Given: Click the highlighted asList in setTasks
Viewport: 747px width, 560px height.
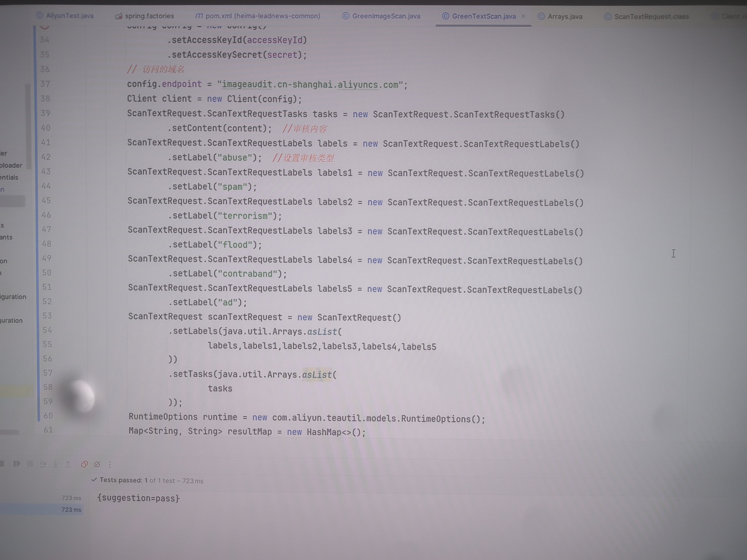Looking at the screenshot, I should click(317, 374).
